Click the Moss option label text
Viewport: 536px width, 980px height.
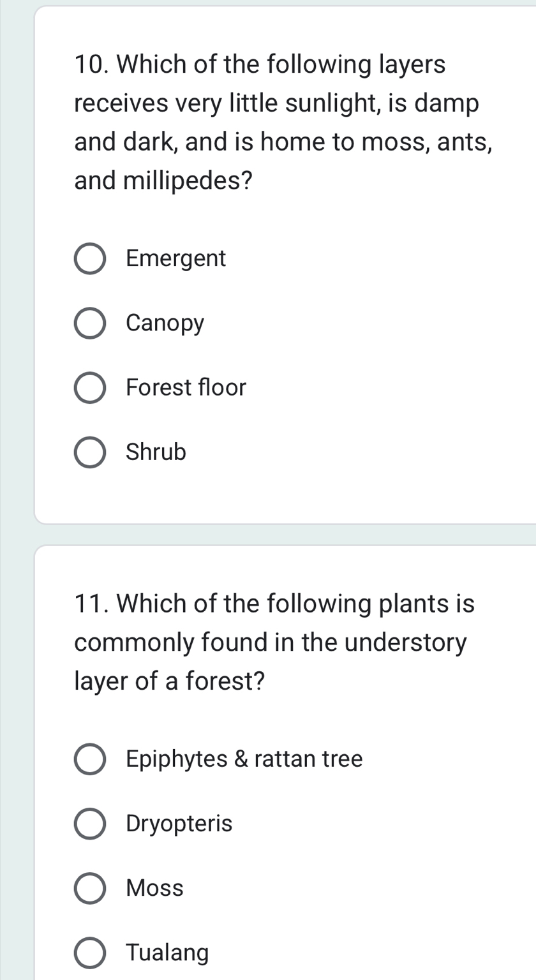(154, 887)
